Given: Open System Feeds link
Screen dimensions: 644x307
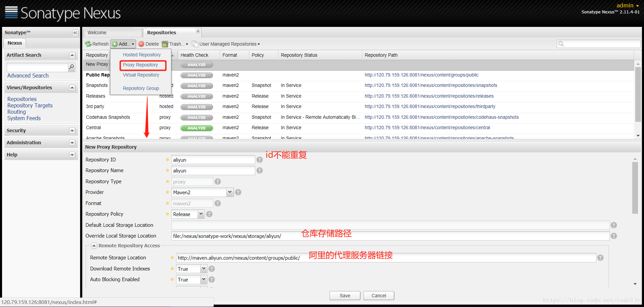Looking at the screenshot, I should coord(24,118).
